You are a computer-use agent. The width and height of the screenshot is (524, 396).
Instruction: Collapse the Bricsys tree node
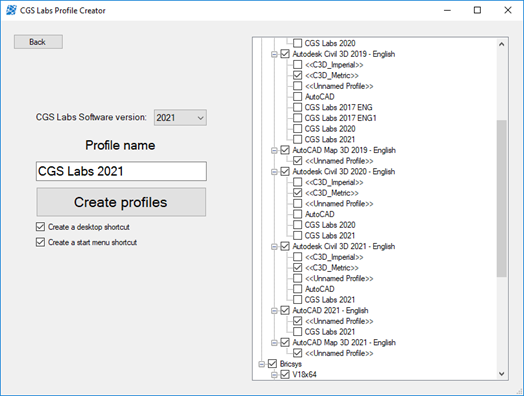click(262, 364)
